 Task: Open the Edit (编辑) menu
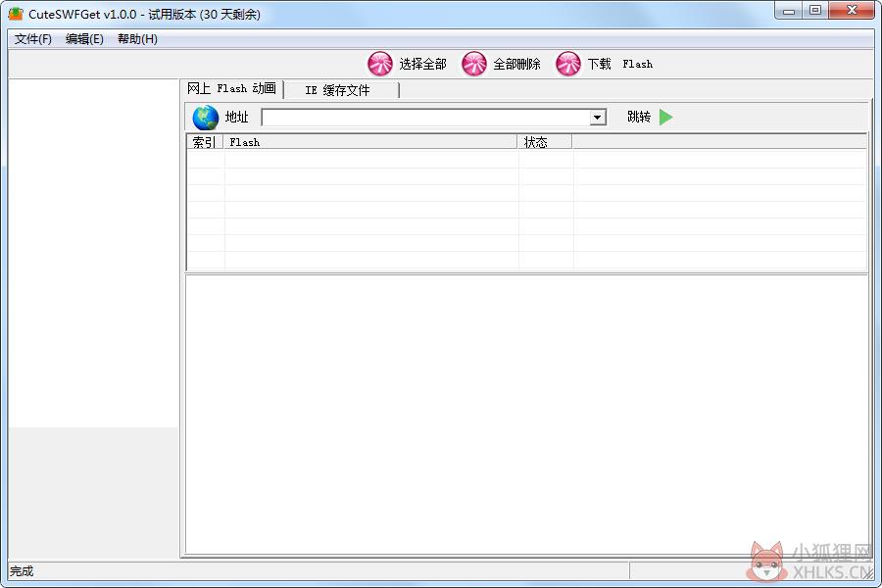(84, 39)
